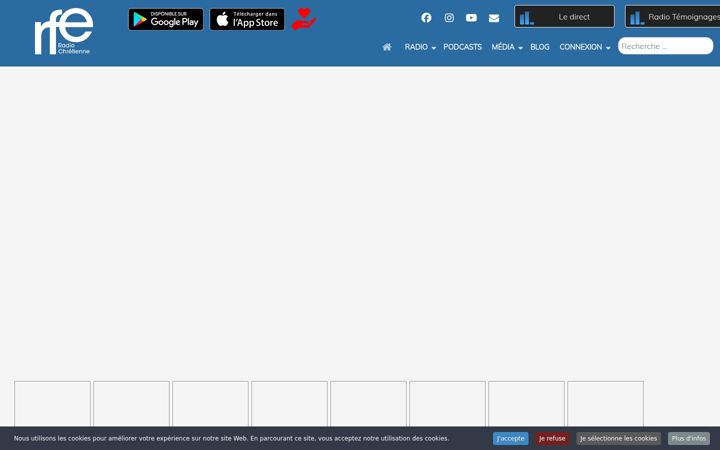Play the Radio Témoignages stream
Viewport: 720px width, 450px height.
673,17
